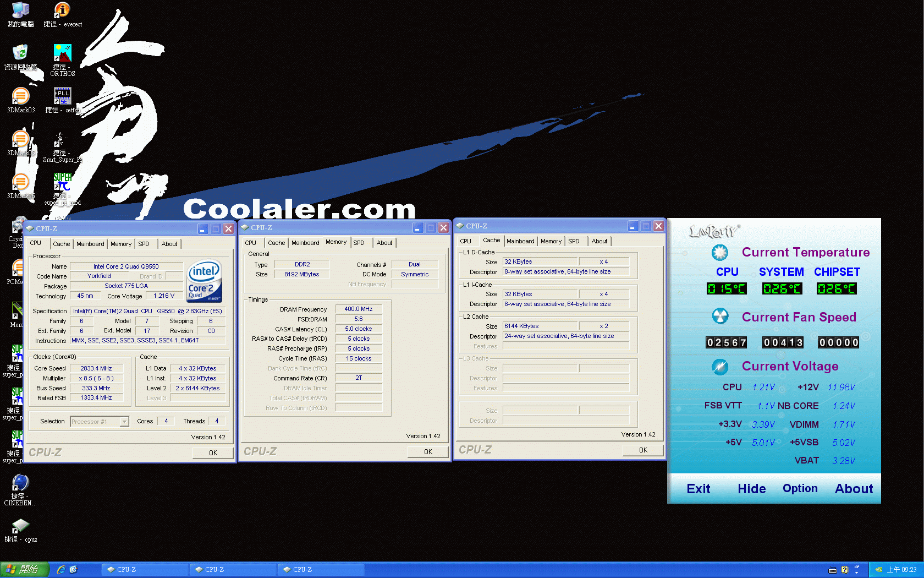Click the CHIPSET temperature readout
This screenshot has height=578, width=924.
pos(837,289)
